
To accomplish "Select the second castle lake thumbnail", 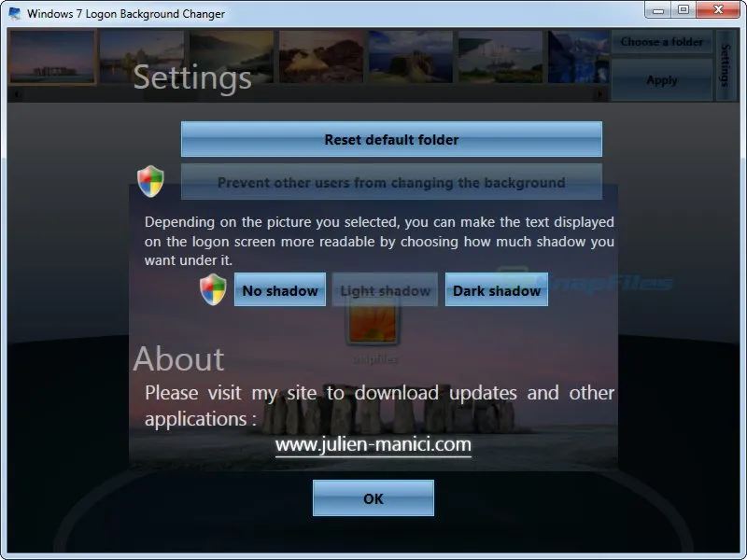I will tap(142, 57).
